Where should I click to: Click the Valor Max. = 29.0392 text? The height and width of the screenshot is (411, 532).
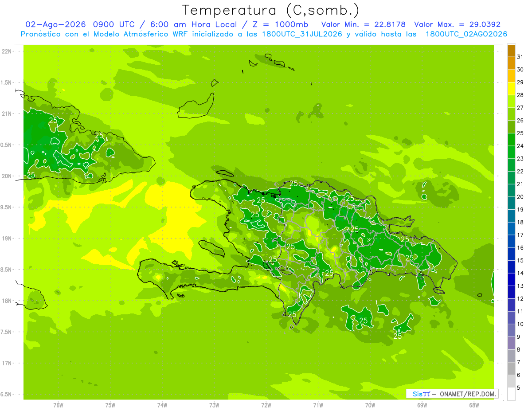(457, 24)
